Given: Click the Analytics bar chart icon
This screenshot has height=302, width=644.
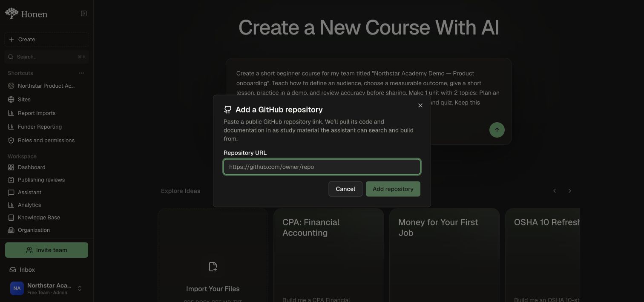Looking at the screenshot, I should (11, 205).
